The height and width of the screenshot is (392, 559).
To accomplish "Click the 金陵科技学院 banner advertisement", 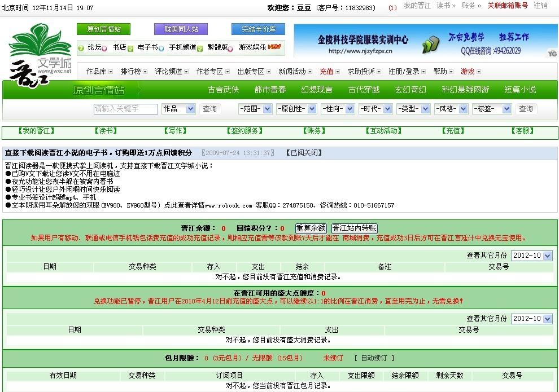I will [x=426, y=41].
